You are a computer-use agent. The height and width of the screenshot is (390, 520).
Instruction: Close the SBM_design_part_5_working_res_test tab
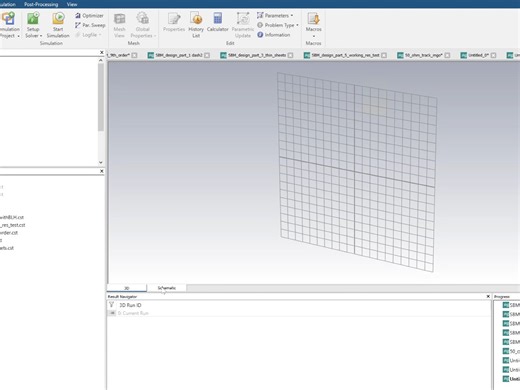pyautogui.click(x=384, y=55)
